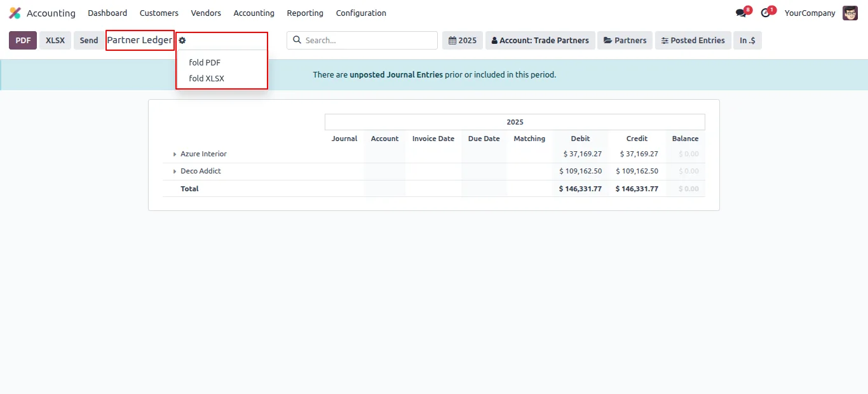This screenshot has width=868, height=394.
Task: Open the Vendors menu
Action: tap(206, 13)
